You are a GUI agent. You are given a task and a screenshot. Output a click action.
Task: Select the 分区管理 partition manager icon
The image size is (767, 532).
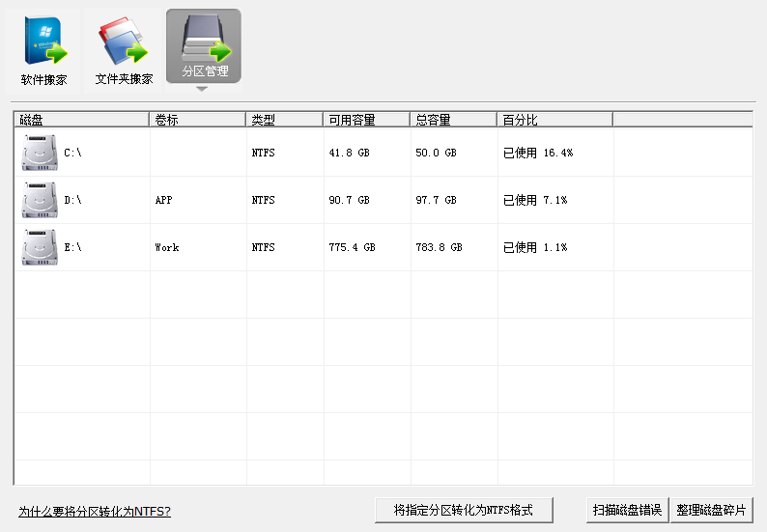[x=204, y=46]
